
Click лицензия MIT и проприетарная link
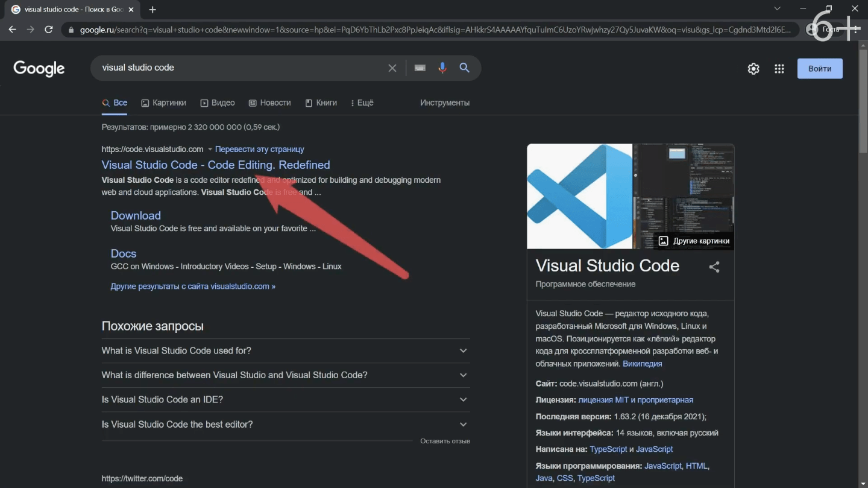[636, 400]
